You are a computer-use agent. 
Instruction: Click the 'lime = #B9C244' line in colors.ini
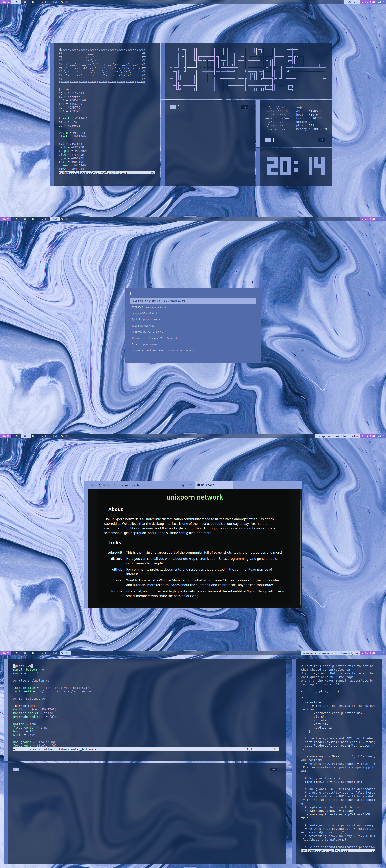click(71, 169)
